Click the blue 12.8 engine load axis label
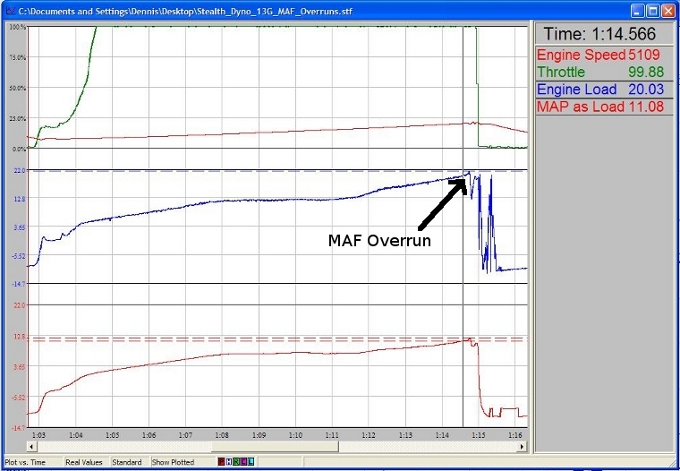The width and height of the screenshot is (680, 471). [x=20, y=199]
